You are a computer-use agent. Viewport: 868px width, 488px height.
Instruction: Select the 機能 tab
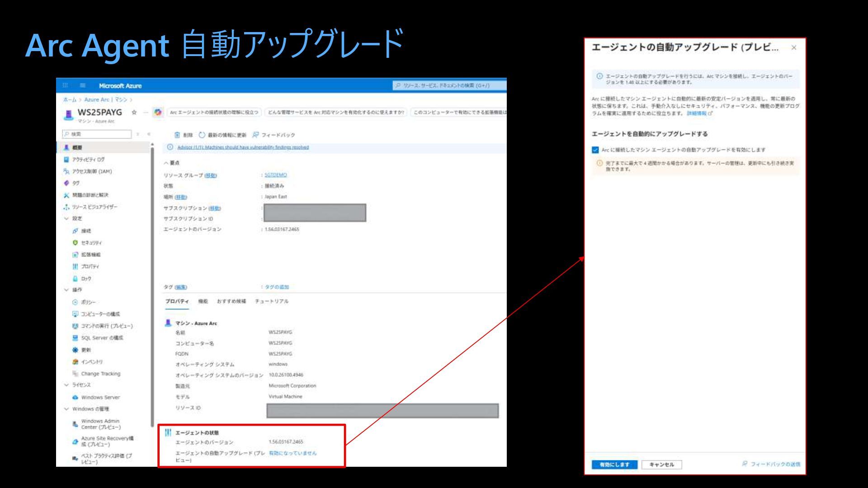[x=203, y=301]
